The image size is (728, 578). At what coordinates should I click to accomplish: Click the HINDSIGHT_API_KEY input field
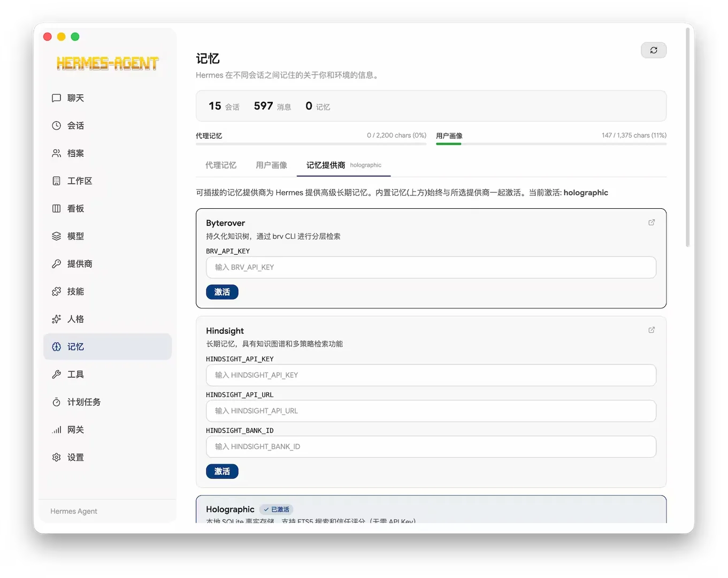(x=431, y=375)
